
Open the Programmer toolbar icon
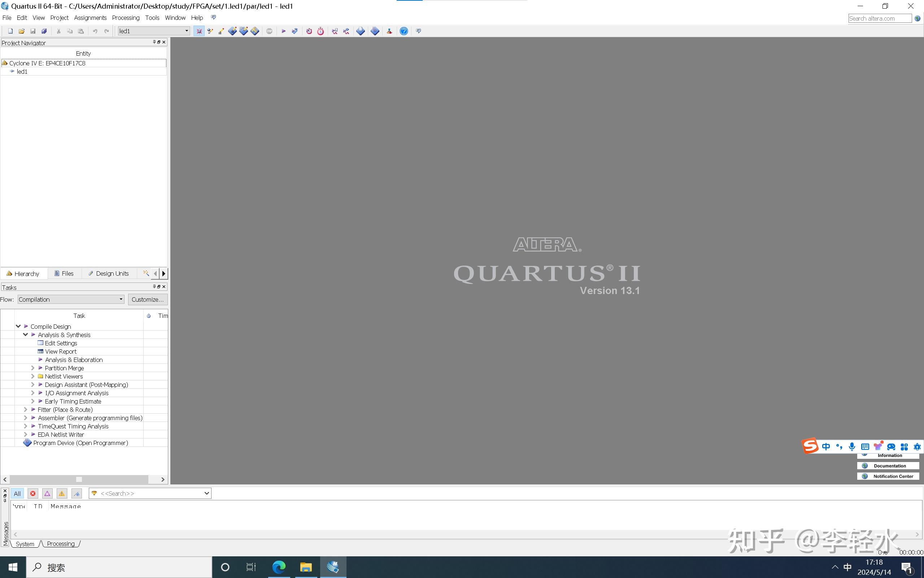click(x=375, y=31)
